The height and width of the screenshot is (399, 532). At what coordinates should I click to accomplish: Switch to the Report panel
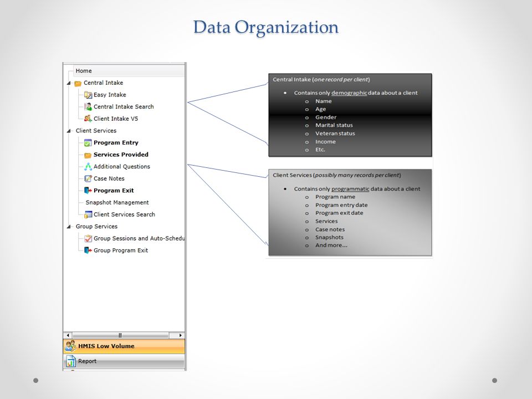tap(124, 361)
